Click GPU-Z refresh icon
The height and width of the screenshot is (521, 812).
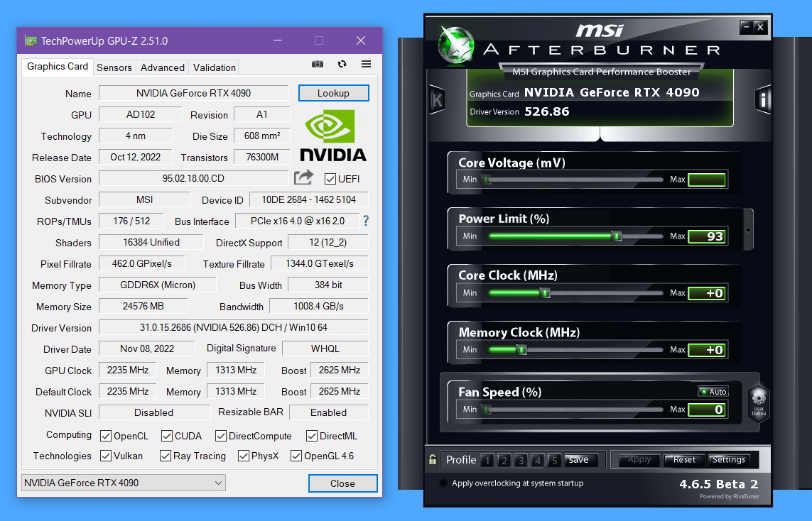tap(342, 64)
